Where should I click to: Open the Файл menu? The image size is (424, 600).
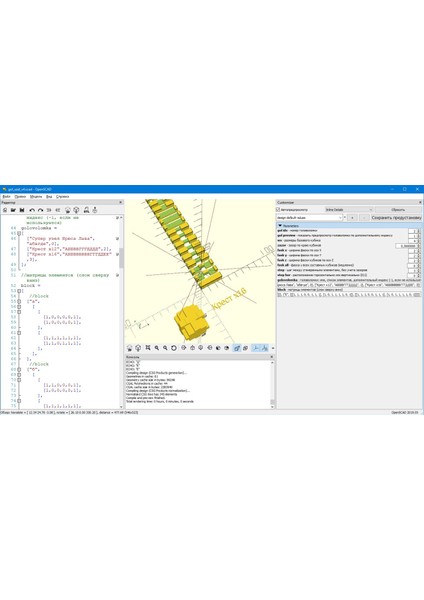point(6,197)
